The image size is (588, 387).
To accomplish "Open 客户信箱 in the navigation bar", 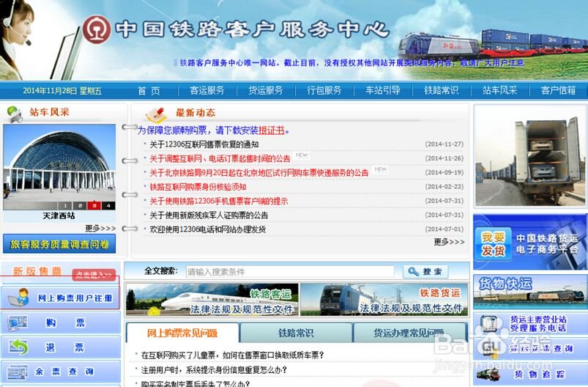I will tap(558, 90).
